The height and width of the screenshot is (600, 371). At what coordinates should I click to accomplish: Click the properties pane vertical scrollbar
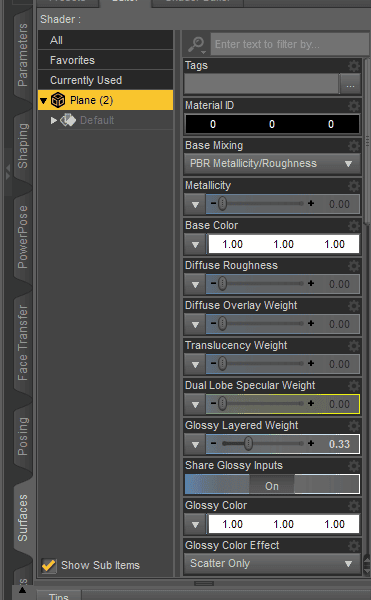(x=368, y=142)
